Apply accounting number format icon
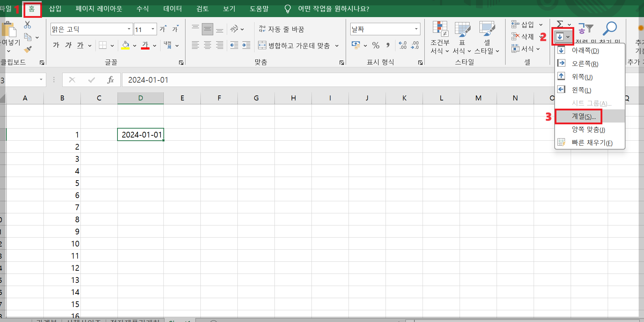 pyautogui.click(x=356, y=45)
